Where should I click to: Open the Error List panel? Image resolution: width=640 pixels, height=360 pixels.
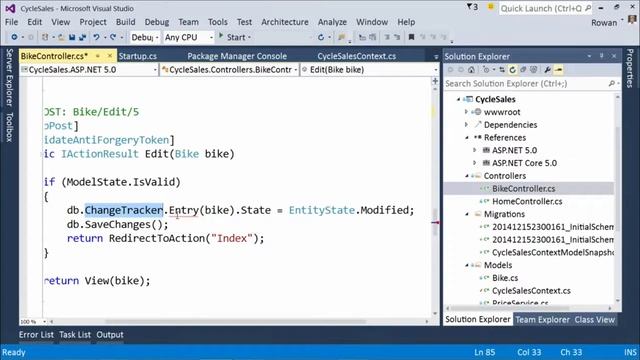tap(36, 335)
